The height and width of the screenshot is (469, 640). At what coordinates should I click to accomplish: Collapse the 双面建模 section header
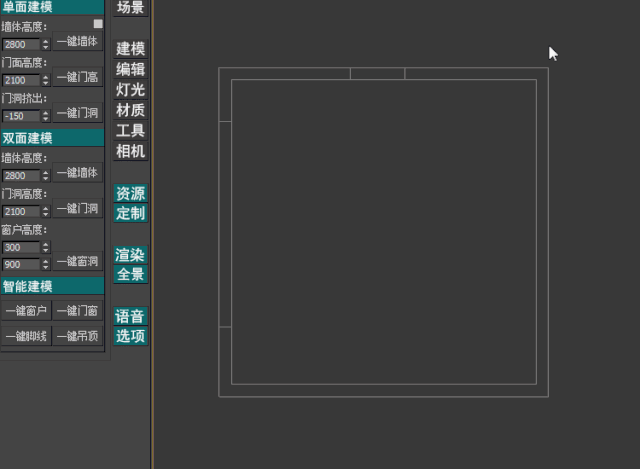coord(52,138)
